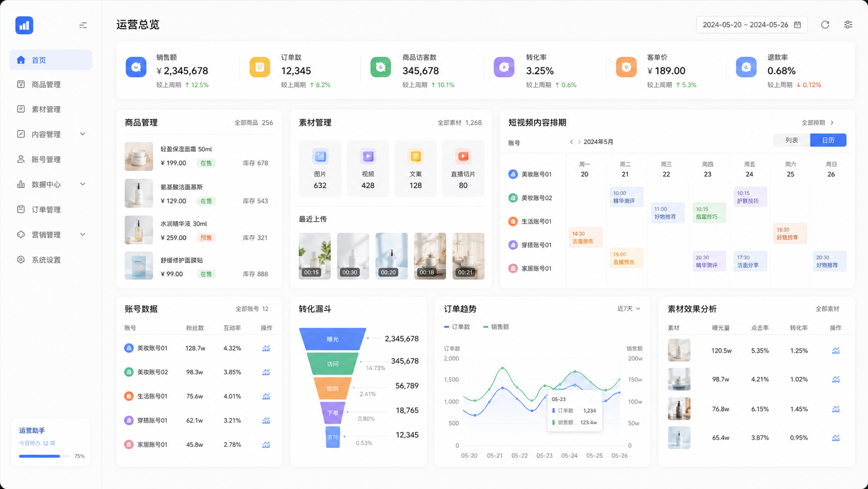868x489 pixels.
Task: View chart for 家居账号01 row
Action: 266,444
